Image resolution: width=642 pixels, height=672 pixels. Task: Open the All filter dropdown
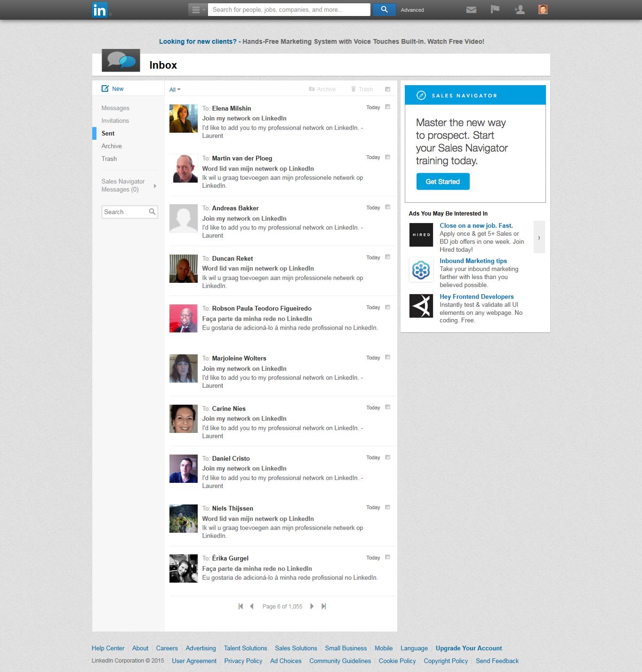pos(175,89)
